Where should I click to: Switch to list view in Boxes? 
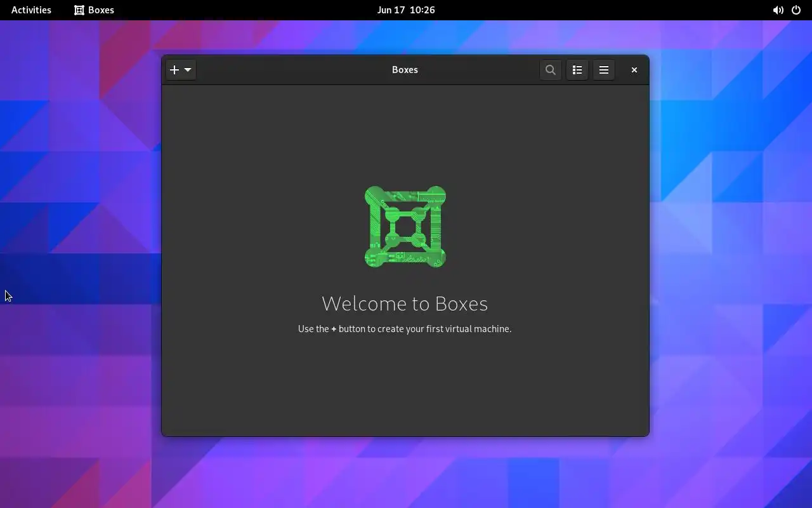[577, 70]
